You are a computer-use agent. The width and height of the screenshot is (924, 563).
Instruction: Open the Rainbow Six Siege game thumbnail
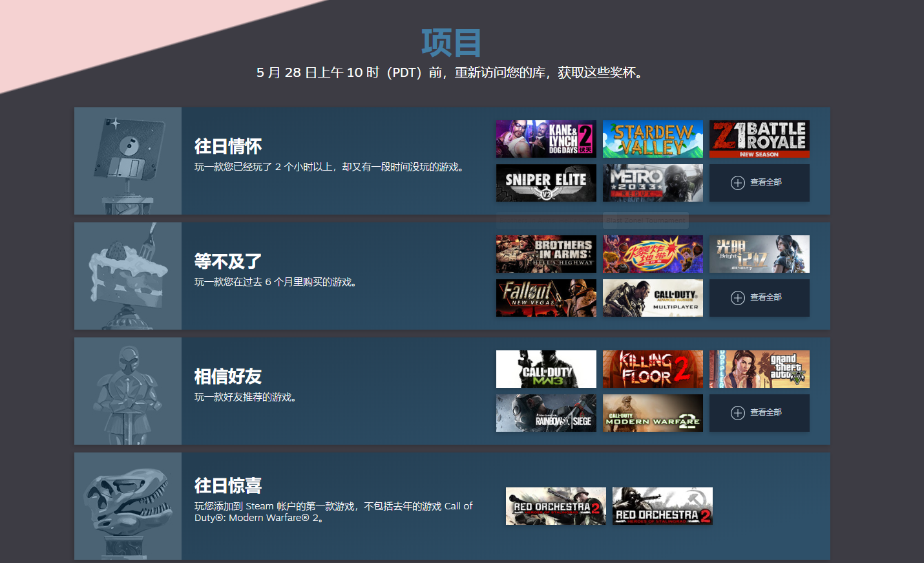[546, 413]
